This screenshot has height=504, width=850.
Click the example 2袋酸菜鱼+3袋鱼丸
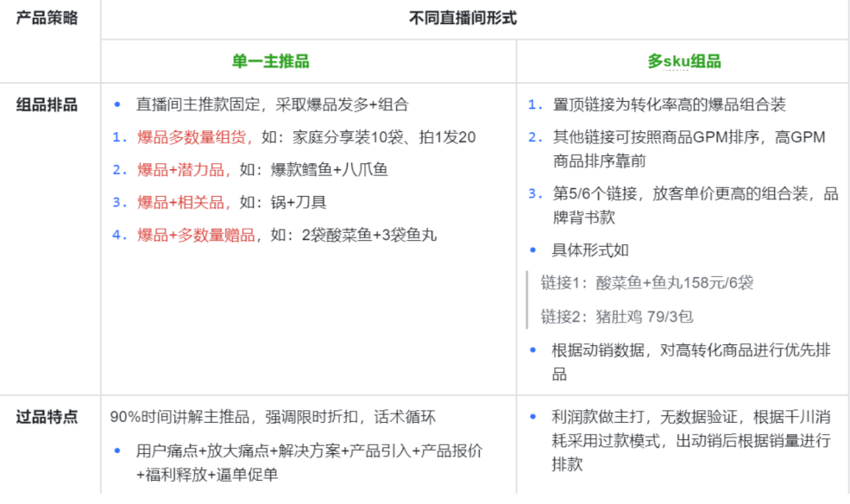[x=369, y=235]
